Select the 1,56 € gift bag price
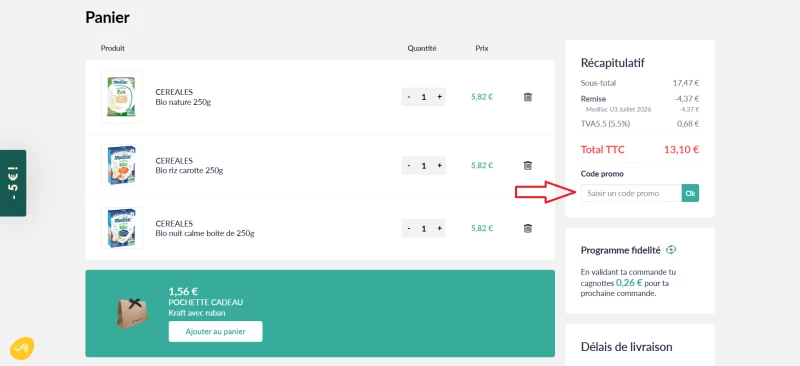The width and height of the screenshot is (800, 366). pos(183,291)
